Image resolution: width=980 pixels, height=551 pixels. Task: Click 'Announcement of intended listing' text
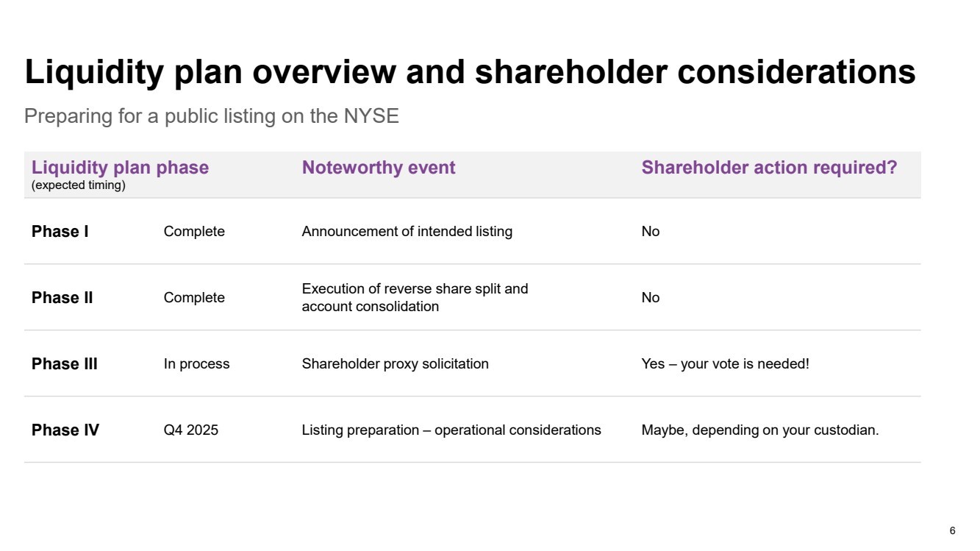(407, 232)
